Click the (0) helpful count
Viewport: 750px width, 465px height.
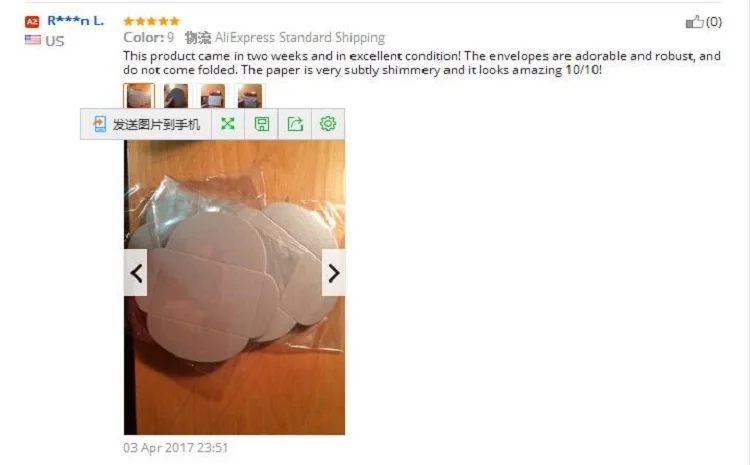tap(714, 22)
